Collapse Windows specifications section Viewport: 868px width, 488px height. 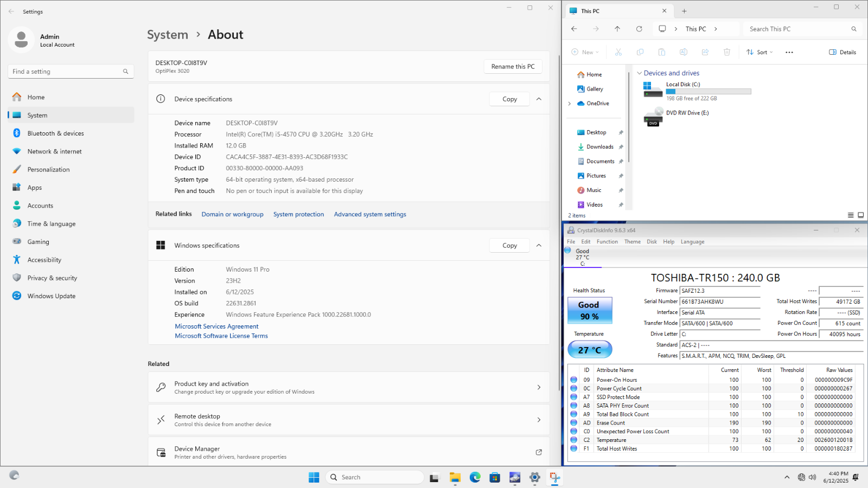tap(539, 246)
